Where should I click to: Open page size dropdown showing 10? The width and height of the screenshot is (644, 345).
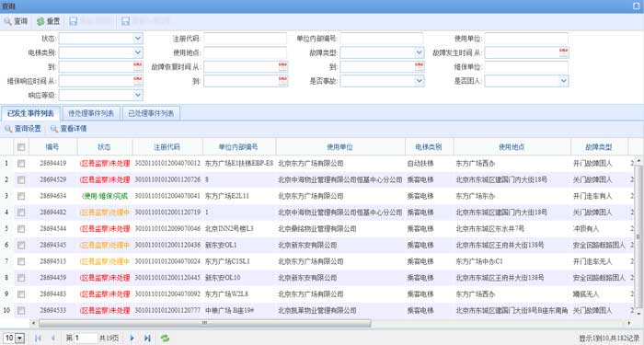(x=19, y=338)
